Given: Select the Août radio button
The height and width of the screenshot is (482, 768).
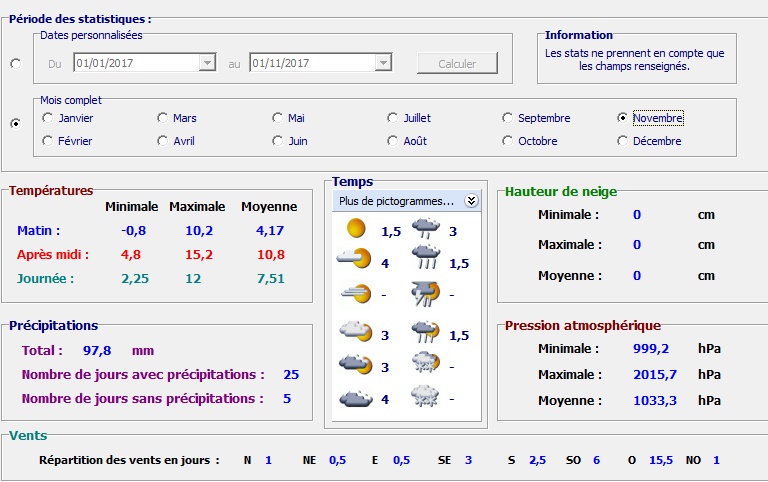Looking at the screenshot, I should pos(392,141).
